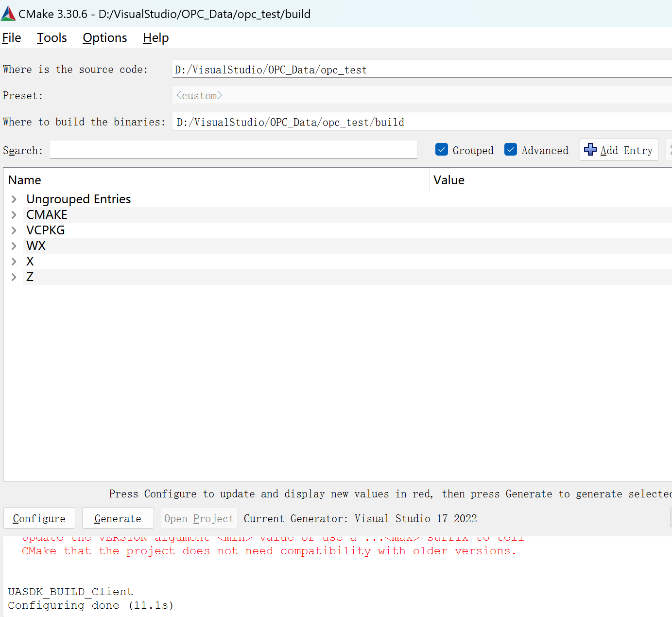The height and width of the screenshot is (617, 672).
Task: Click the blue plus icon on Add Entry
Action: click(x=590, y=150)
